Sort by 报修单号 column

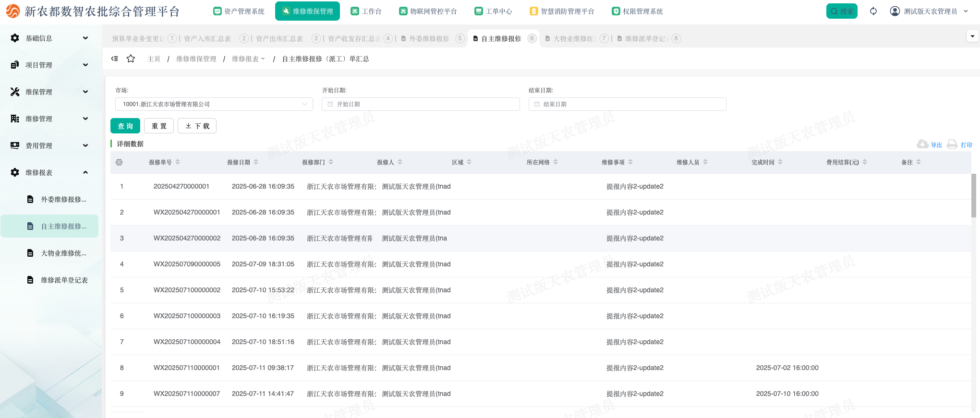pos(178,162)
